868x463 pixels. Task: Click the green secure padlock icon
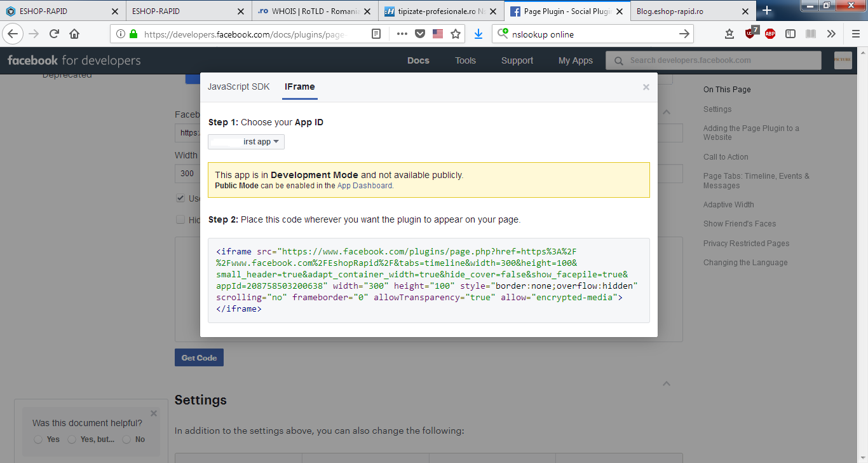[133, 34]
